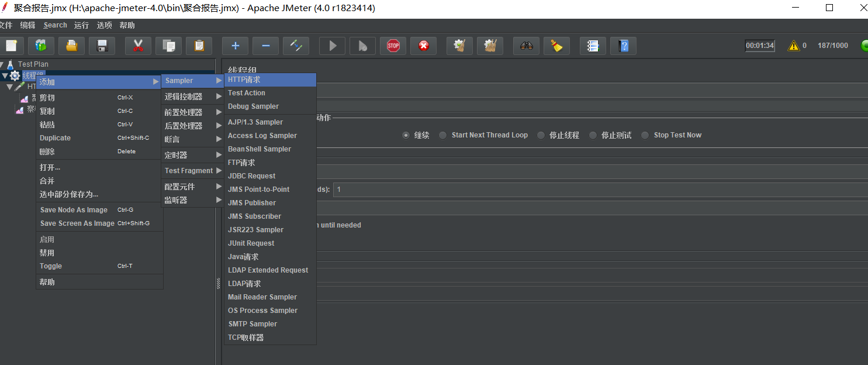The height and width of the screenshot is (365, 868).
Task: Click the Cut scissors icon
Action: (138, 46)
